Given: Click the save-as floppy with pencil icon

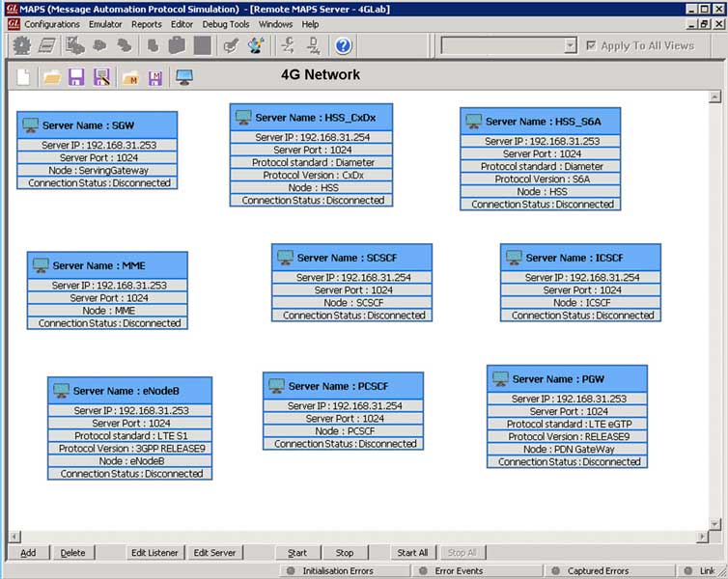Looking at the screenshot, I should pos(101,77).
